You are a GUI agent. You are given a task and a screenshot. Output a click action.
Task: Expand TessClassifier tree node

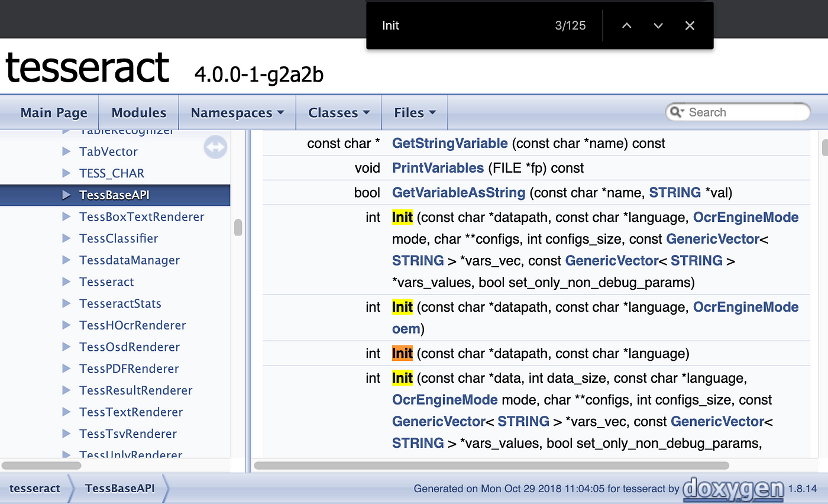[x=66, y=238]
